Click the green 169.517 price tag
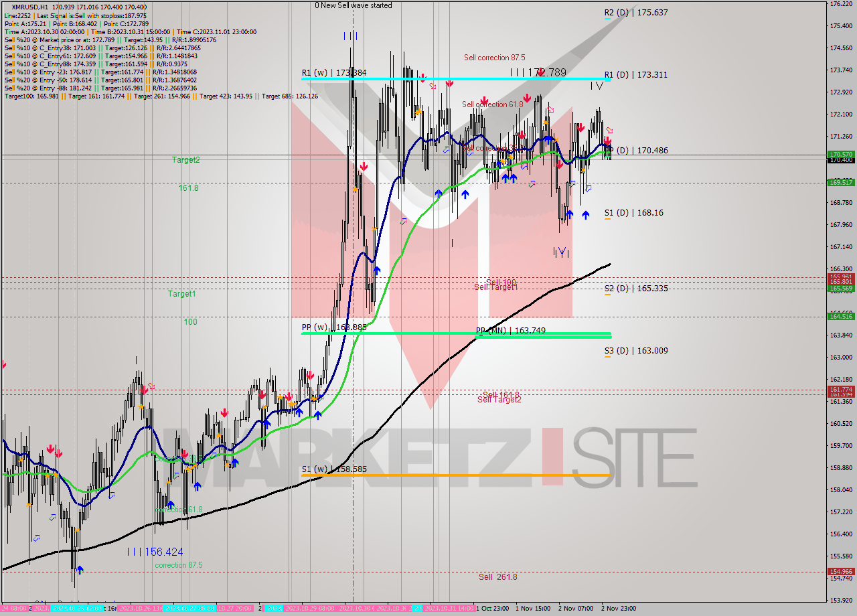 841,182
